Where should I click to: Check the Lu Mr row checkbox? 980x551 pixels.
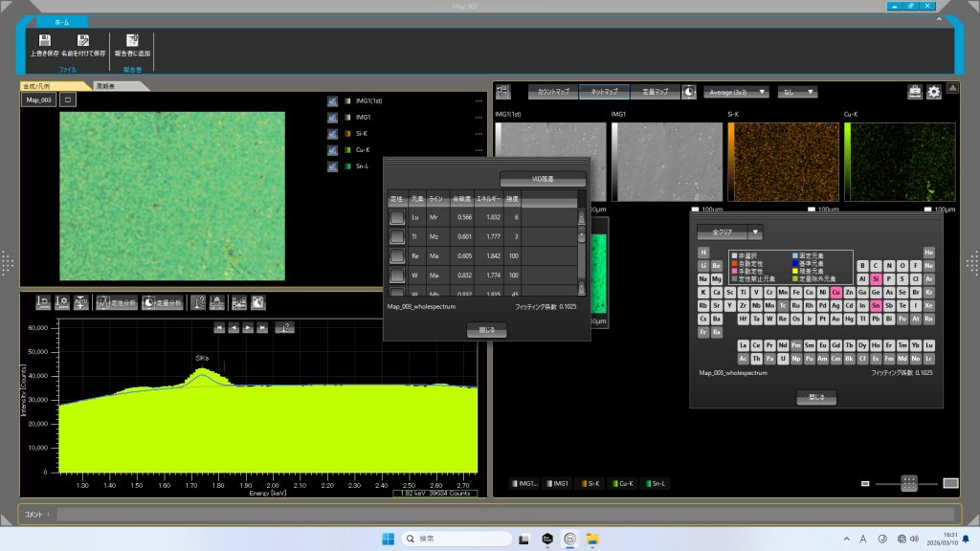tap(396, 217)
